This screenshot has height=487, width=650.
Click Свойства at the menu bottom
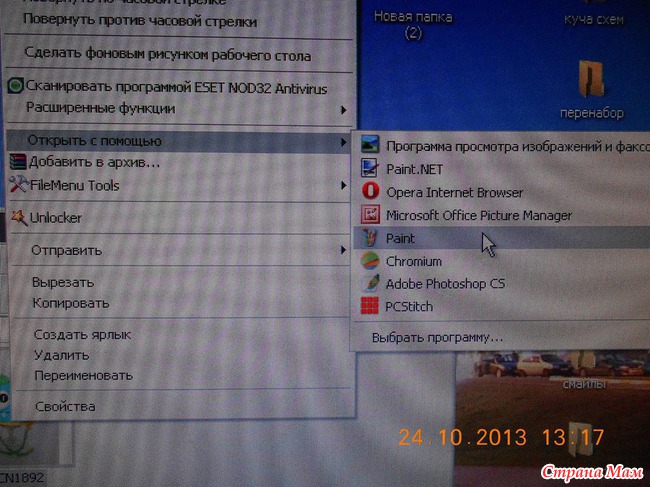pyautogui.click(x=65, y=406)
